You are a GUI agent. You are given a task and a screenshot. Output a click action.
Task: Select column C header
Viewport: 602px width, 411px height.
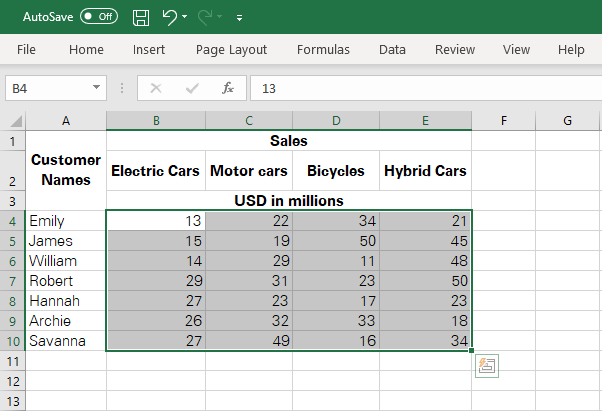click(249, 121)
